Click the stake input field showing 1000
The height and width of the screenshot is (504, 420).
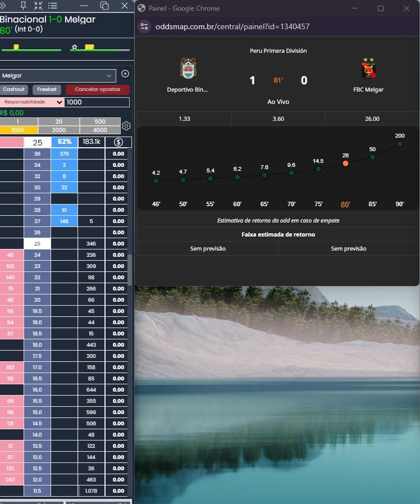97,102
